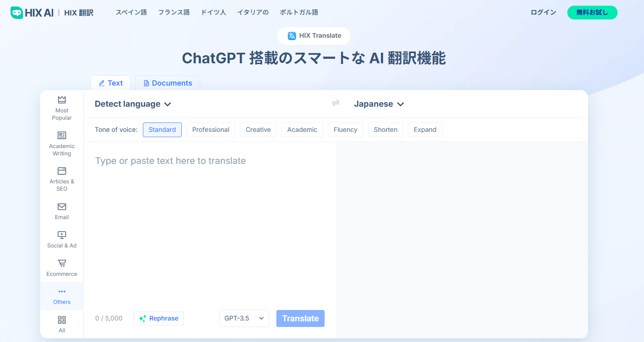The image size is (644, 342).
Task: Click the 0 / 5,000 character counter
Action: point(109,318)
